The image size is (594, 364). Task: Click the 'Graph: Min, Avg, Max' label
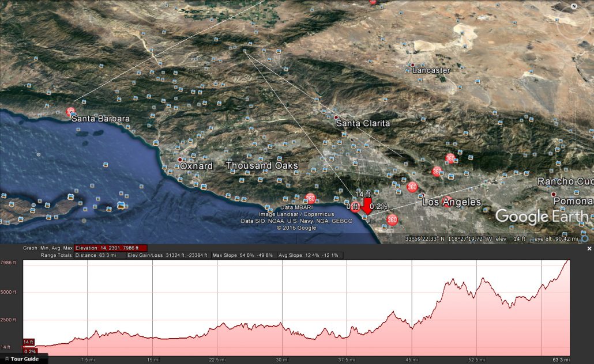click(48, 248)
